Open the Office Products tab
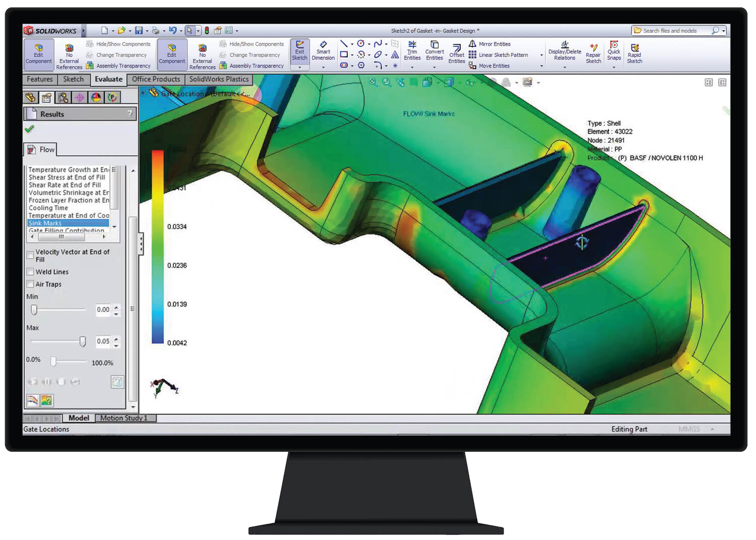The image size is (756, 540). click(x=156, y=79)
